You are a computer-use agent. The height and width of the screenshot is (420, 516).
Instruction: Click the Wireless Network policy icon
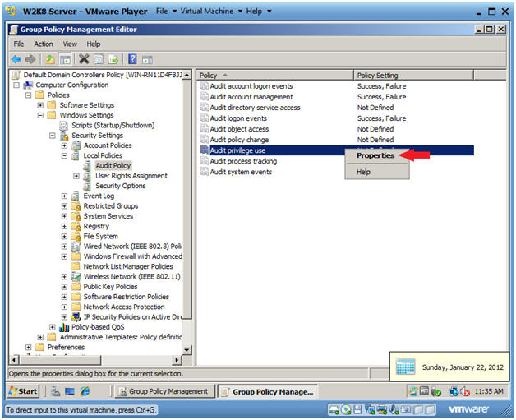pyautogui.click(x=76, y=276)
